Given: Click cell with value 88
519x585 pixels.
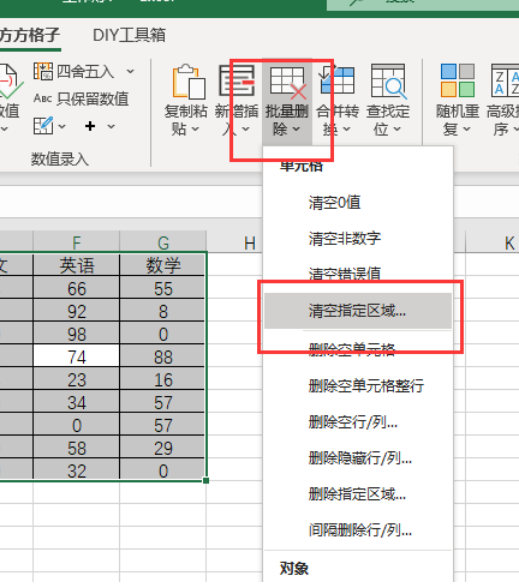Looking at the screenshot, I should click(163, 356).
